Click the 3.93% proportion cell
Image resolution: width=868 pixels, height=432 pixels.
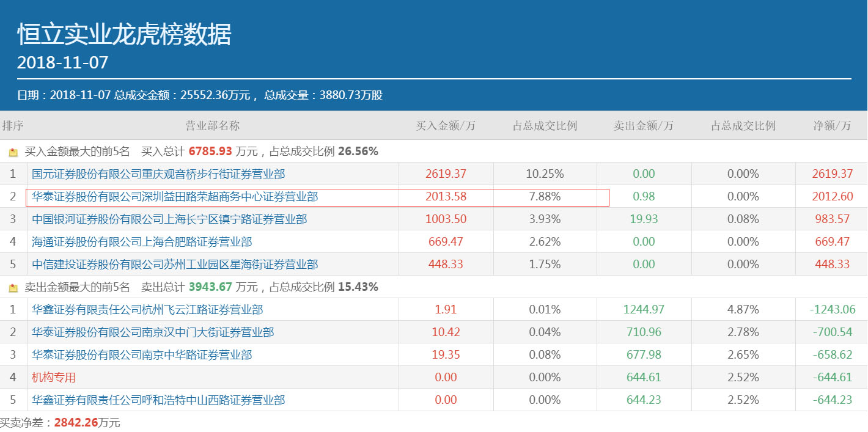pos(545,219)
